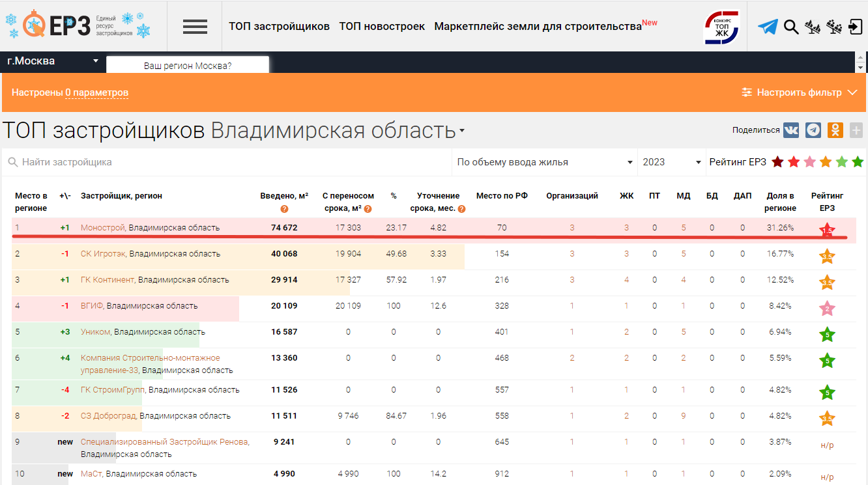Share page via Odnoklassniki icon
The image size is (868, 485).
(x=835, y=130)
